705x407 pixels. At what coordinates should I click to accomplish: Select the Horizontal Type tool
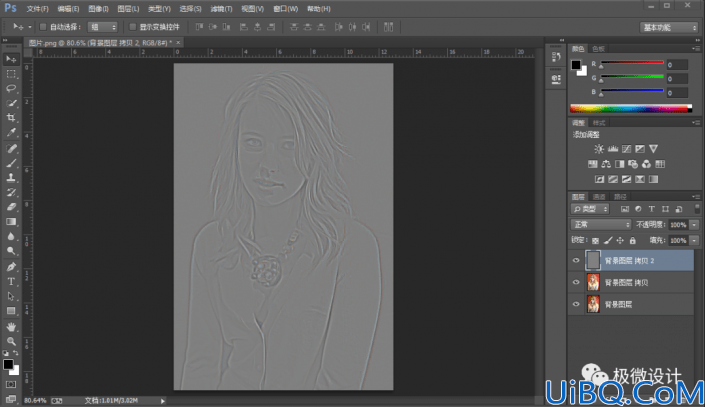(11, 282)
